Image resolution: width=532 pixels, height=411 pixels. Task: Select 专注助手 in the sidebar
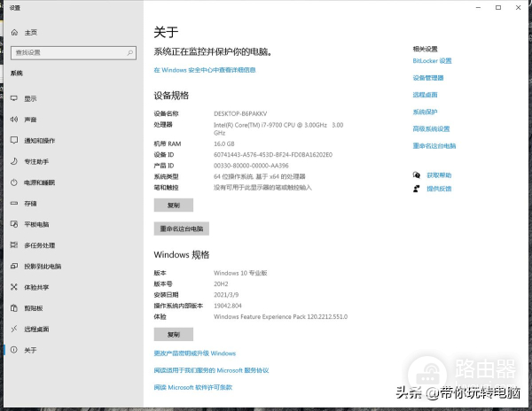[36, 161]
